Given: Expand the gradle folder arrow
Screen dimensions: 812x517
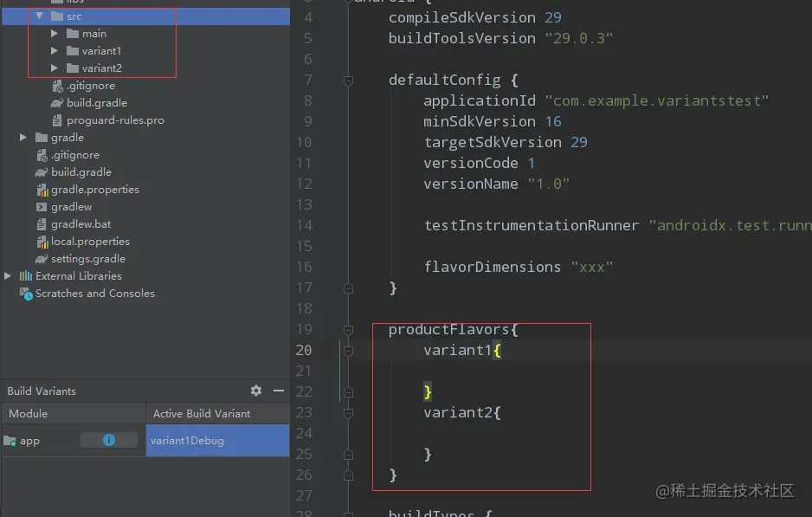Looking at the screenshot, I should tap(23, 138).
